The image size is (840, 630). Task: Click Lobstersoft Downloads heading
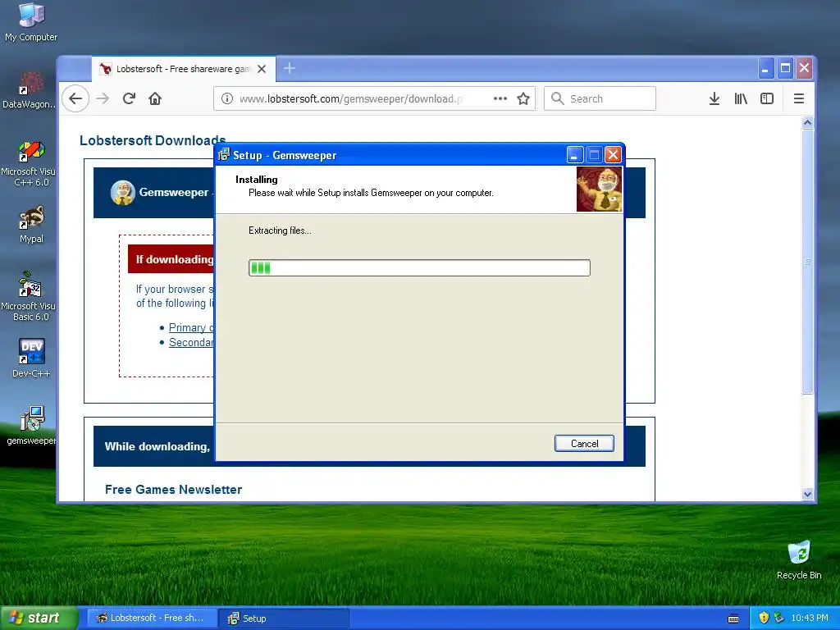click(x=153, y=140)
